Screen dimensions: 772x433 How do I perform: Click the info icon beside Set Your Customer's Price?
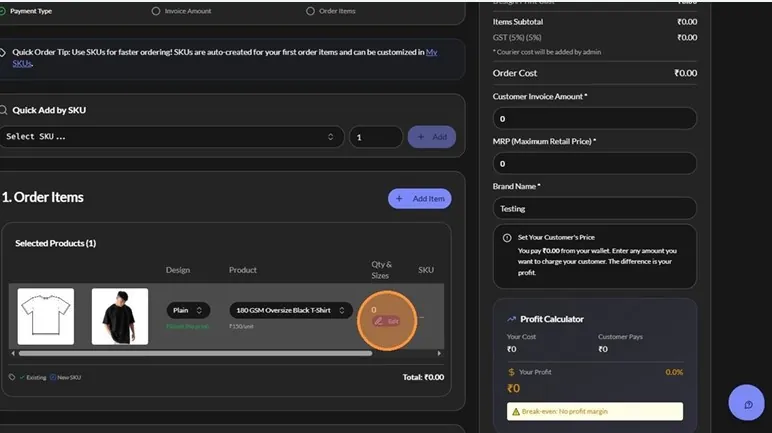(507, 238)
